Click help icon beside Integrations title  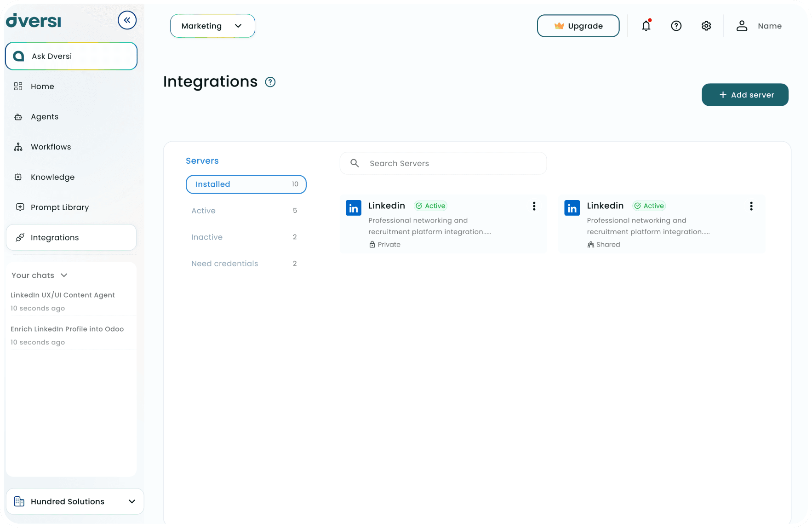click(270, 82)
